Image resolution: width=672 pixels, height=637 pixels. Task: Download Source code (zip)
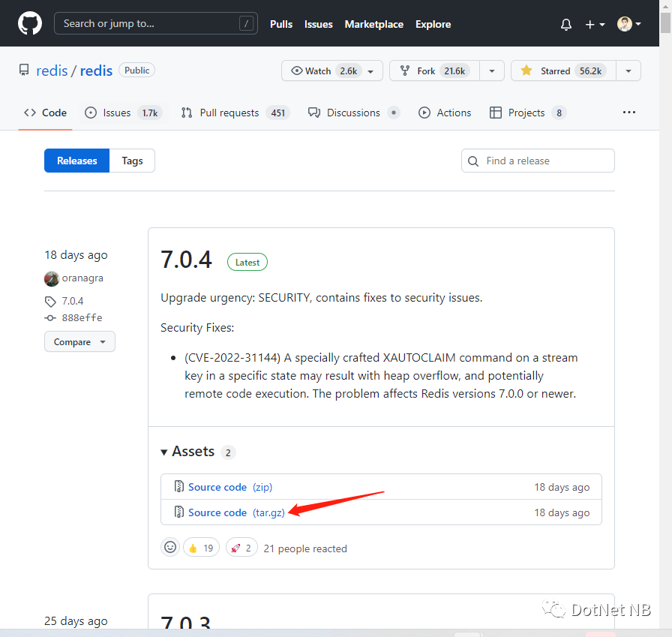[x=230, y=487]
